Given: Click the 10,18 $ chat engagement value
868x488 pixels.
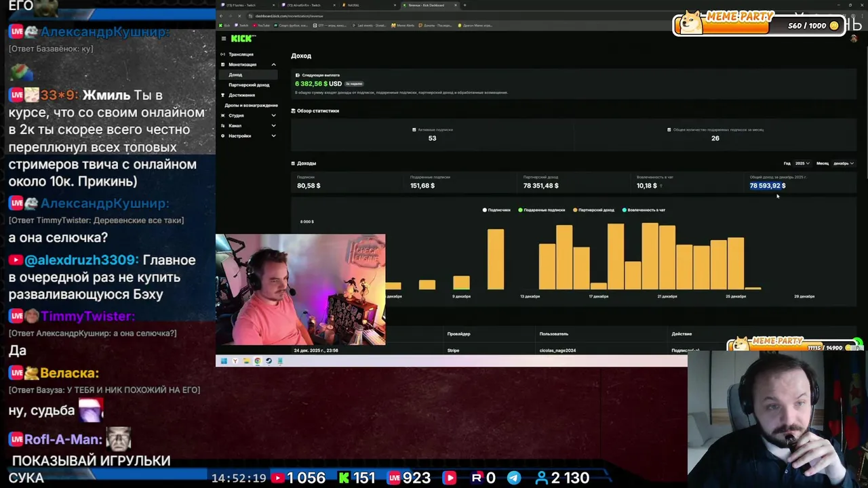Looking at the screenshot, I should [647, 186].
